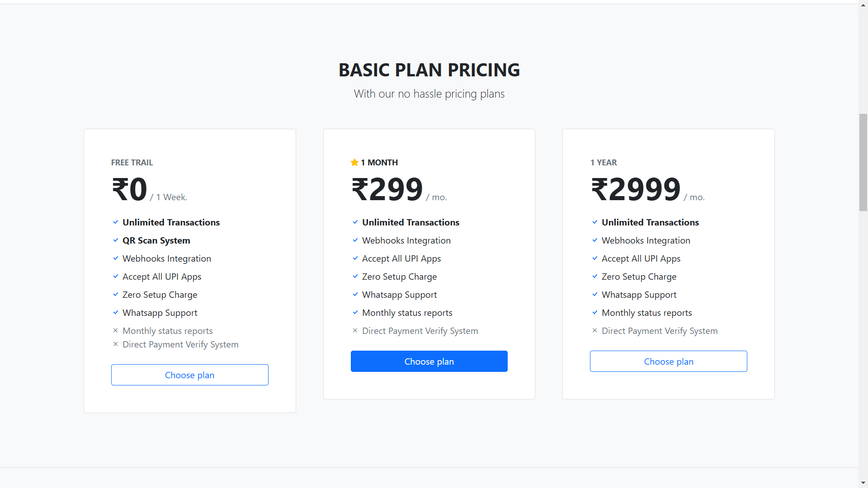Click the X icon beside Free Trail's Monthly status reports
The width and height of the screenshot is (868, 488).
coord(116,331)
